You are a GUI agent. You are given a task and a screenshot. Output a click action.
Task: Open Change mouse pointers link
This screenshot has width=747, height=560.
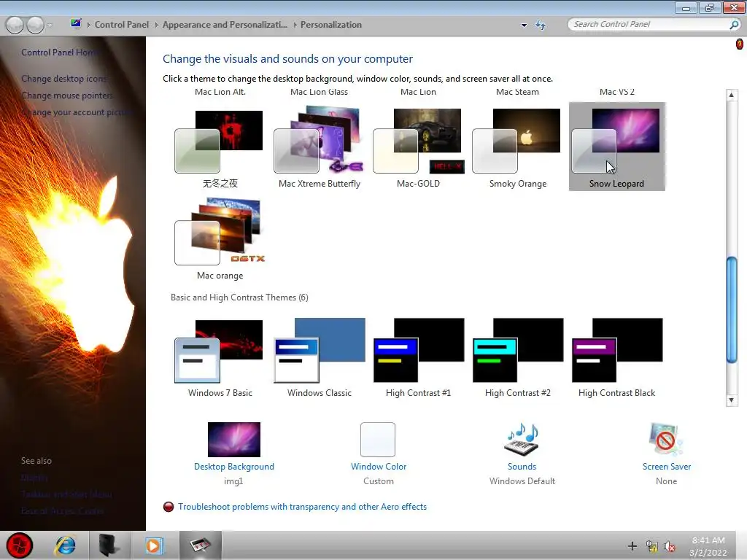coord(67,96)
